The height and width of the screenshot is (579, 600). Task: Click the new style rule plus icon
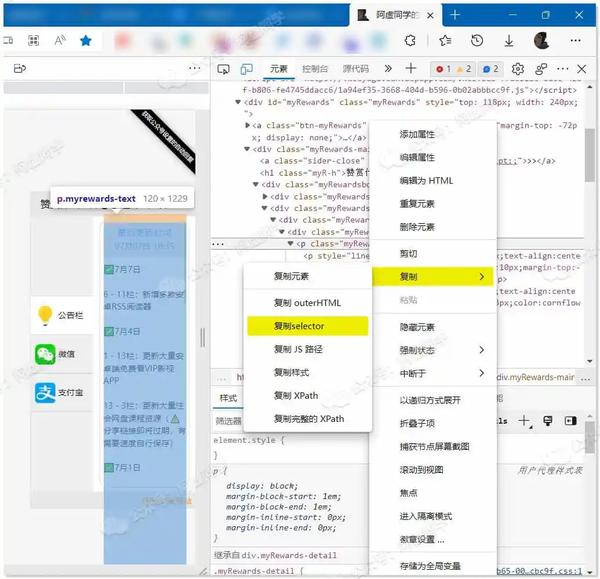(524, 421)
